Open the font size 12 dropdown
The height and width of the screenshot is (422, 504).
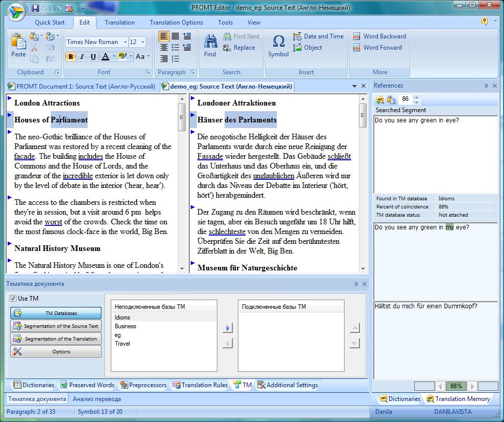click(143, 42)
